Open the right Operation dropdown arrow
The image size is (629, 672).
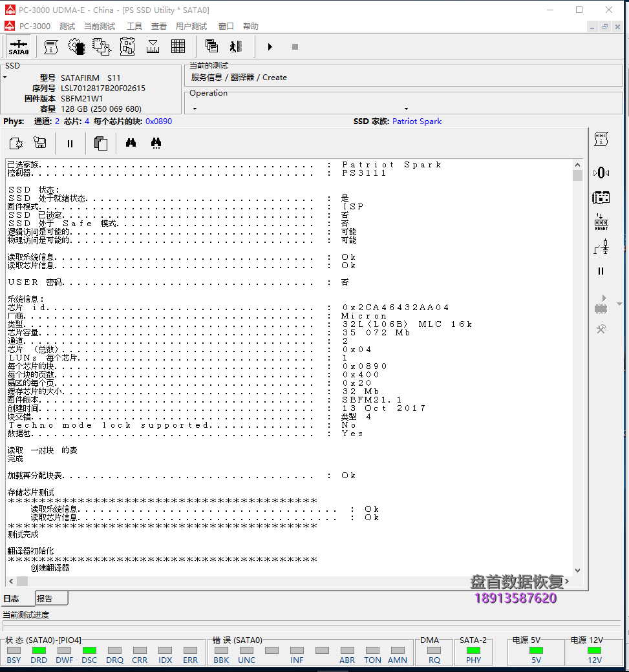pyautogui.click(x=406, y=109)
